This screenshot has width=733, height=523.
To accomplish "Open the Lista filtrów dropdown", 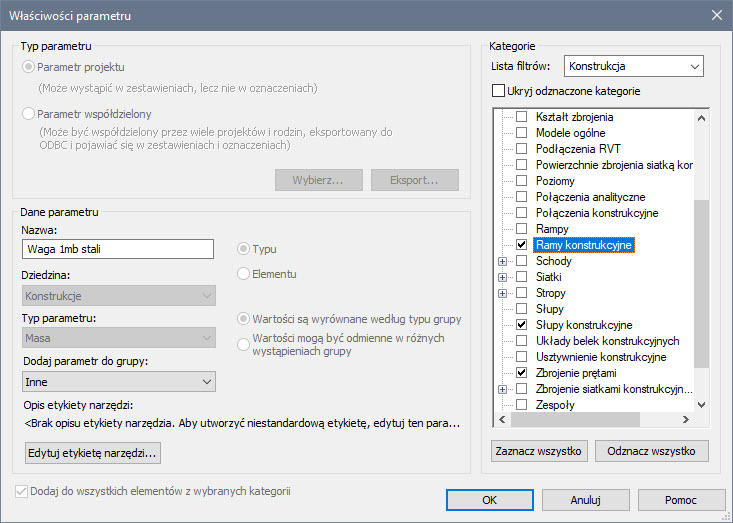I will coord(634,67).
